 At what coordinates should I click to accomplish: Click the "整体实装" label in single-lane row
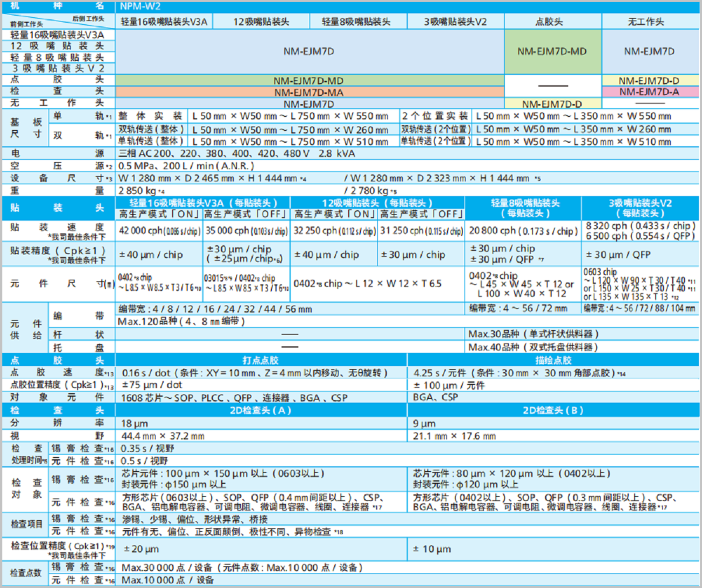click(150, 116)
